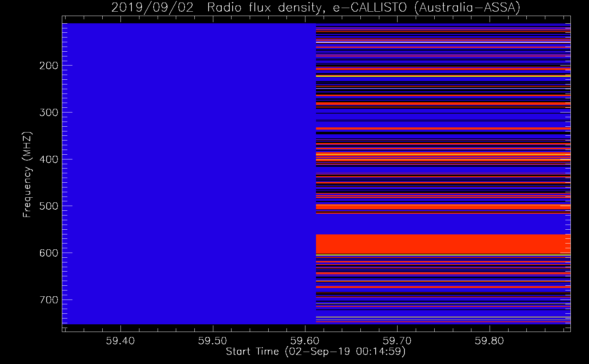Click the 200 frequency tick label
This screenshot has width=589, height=364.
(x=49, y=66)
